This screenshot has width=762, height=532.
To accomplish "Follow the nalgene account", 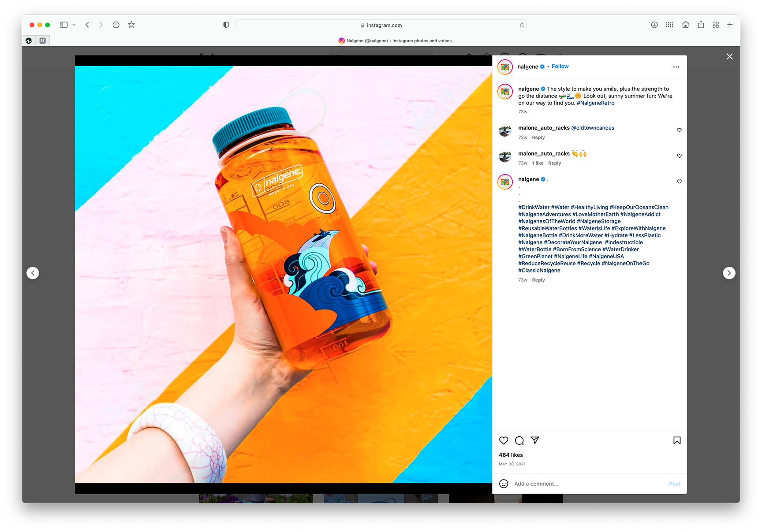I will (x=560, y=67).
